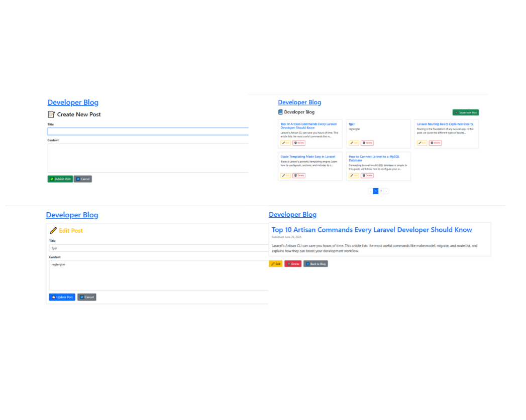Delete the Laravel Routing Basics post
The width and height of the screenshot is (526, 420).
click(435, 143)
